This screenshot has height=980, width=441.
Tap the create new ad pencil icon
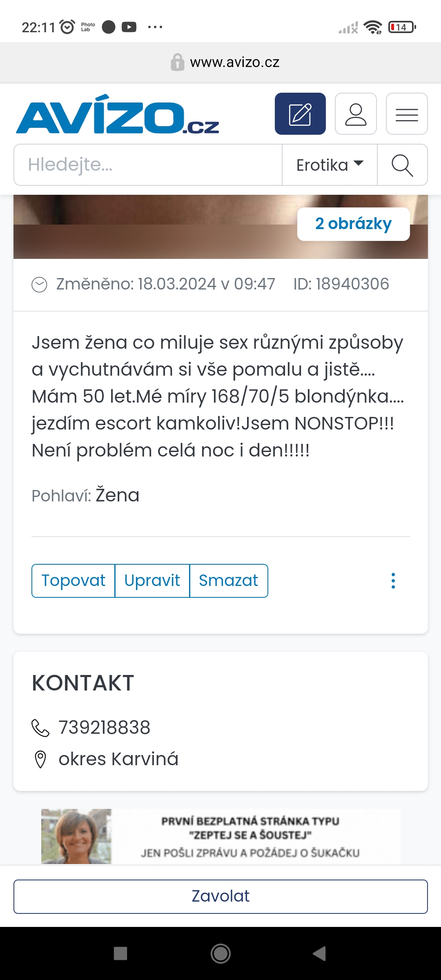[300, 114]
